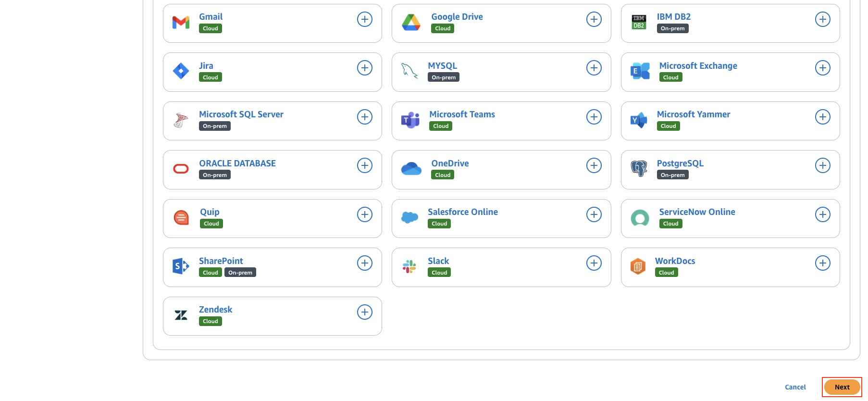Click the plus icon on SharePoint card
Viewport: 868px width, 401px height.
365,263
